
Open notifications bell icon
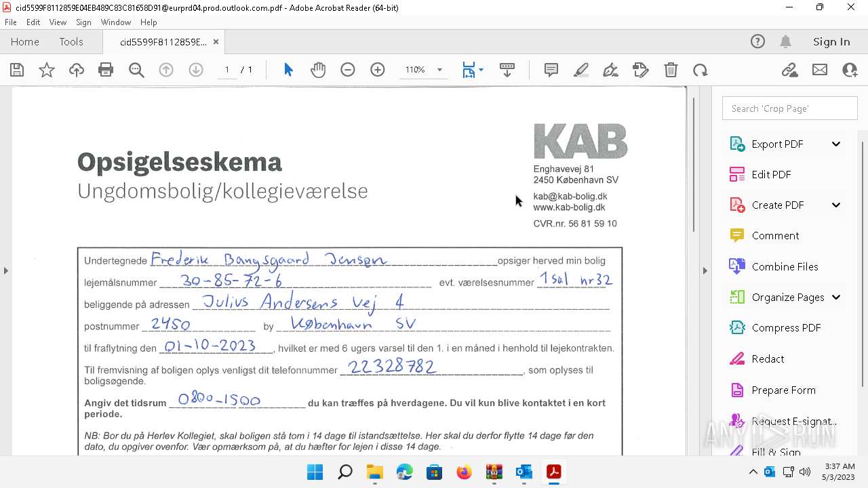(x=786, y=41)
